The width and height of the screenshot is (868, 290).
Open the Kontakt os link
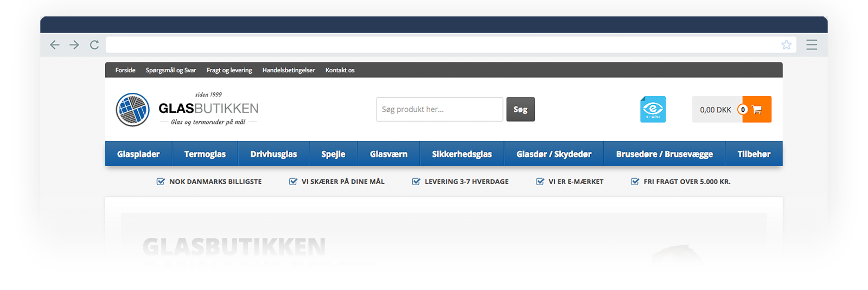pyautogui.click(x=340, y=70)
